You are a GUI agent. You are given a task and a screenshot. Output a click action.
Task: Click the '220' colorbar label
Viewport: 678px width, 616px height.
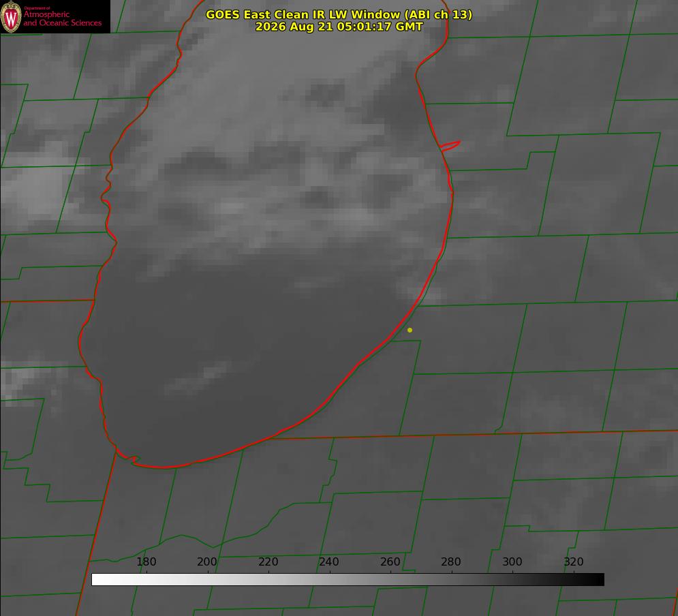(x=268, y=561)
